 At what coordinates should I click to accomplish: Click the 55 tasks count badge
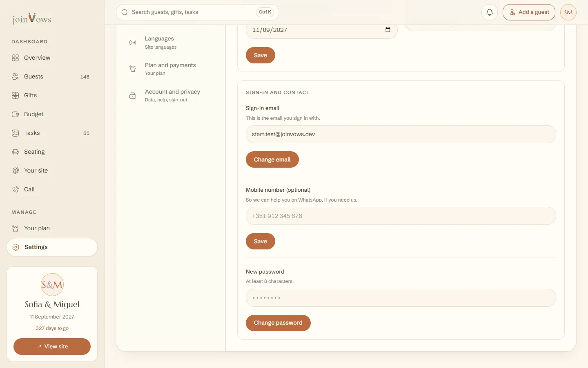coord(87,133)
